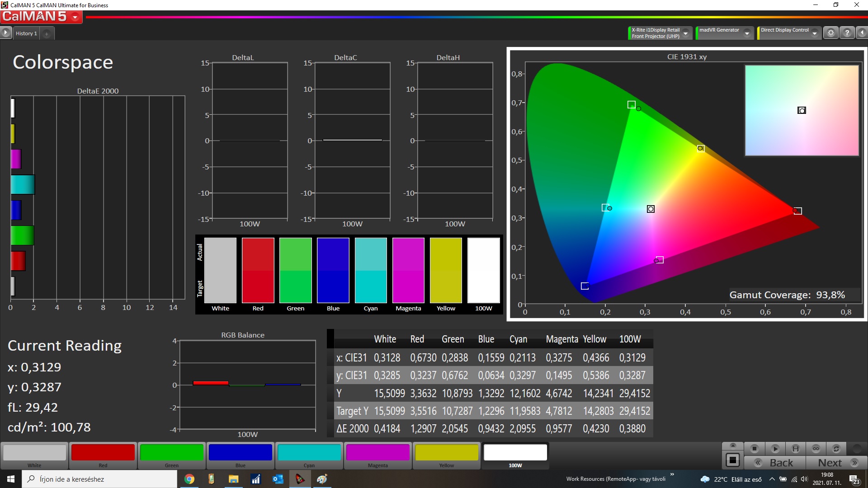Open the help question mark icon
The height and width of the screenshot is (488, 868).
coord(847,33)
